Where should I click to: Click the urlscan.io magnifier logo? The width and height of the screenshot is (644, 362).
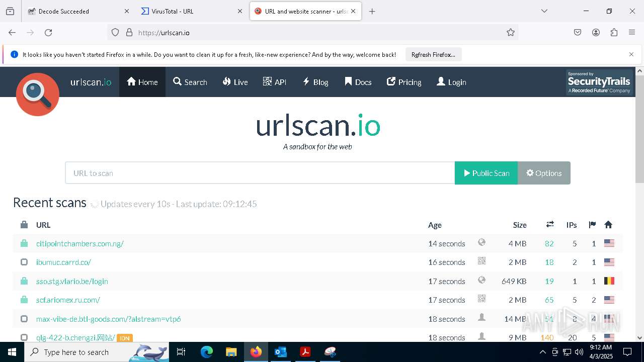tap(38, 95)
